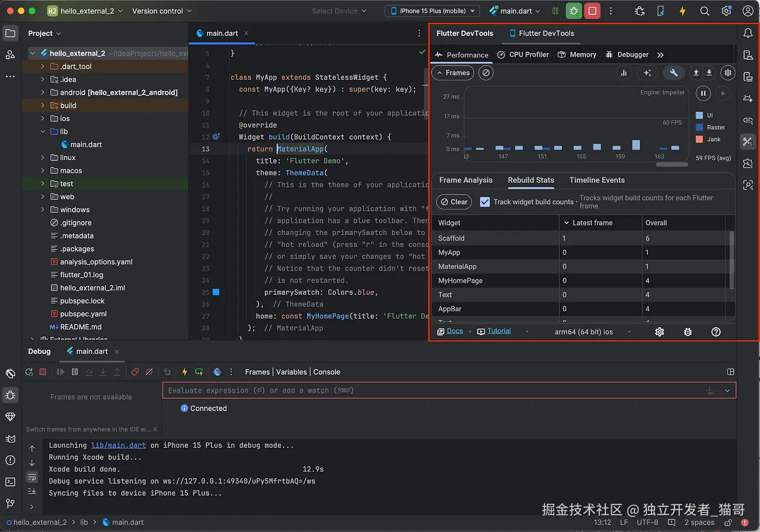Click the Enhance Tracing wrench icon

674,73
